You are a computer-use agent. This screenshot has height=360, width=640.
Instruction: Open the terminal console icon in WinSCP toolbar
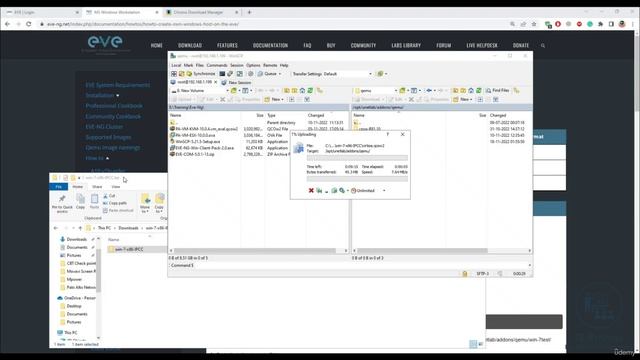point(222,74)
